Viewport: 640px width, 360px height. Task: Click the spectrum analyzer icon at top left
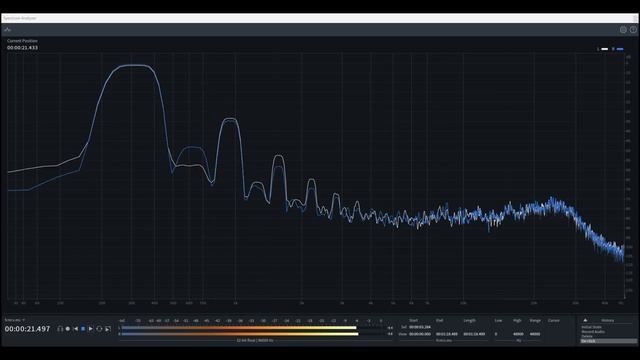point(8,30)
